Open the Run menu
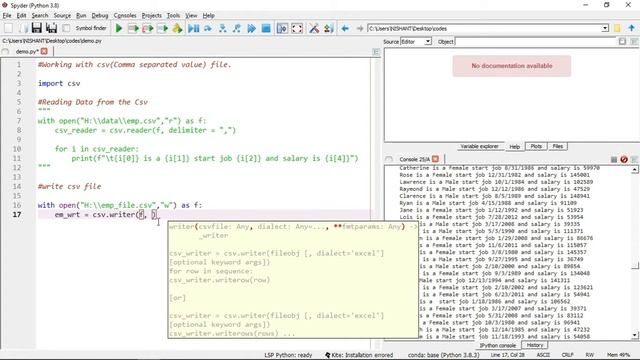 click(81, 16)
